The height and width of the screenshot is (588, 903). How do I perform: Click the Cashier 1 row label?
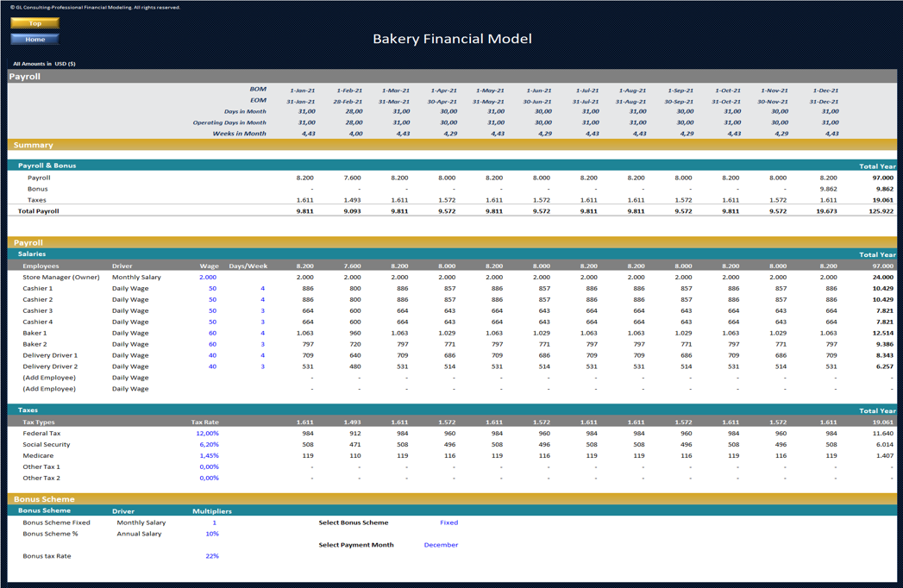coord(37,289)
